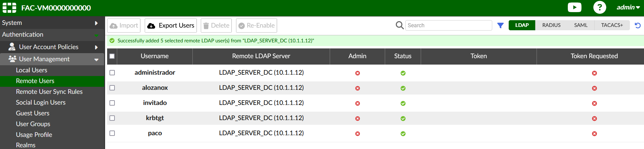Click the red admin icon for alozanox

(x=358, y=88)
